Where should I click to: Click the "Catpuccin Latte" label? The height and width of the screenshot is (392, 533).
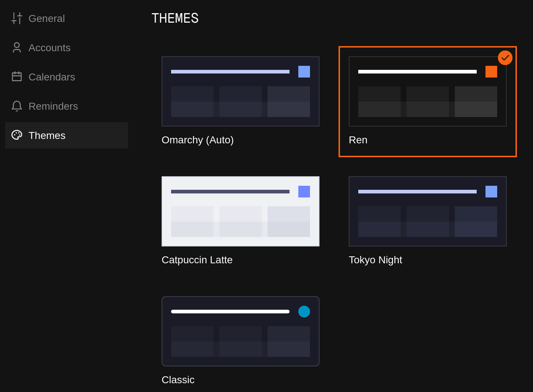197,260
